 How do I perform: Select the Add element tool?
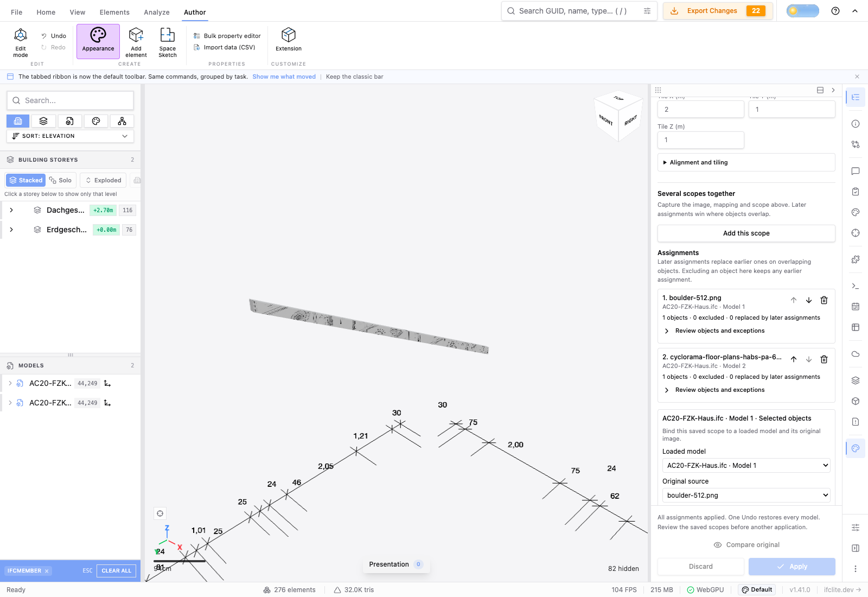tap(136, 42)
